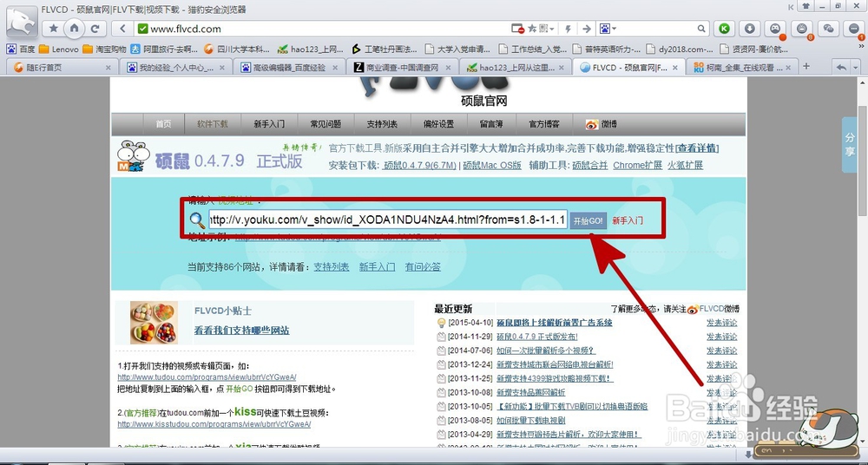
Task: Open the 阿里旅行 bookmark
Action: [x=164, y=49]
